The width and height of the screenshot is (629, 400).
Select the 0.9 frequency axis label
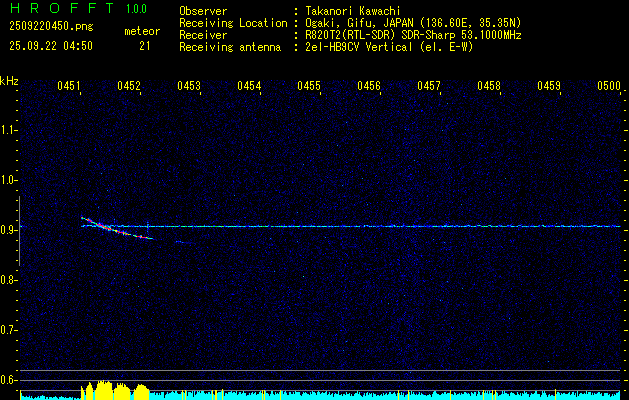point(9,230)
